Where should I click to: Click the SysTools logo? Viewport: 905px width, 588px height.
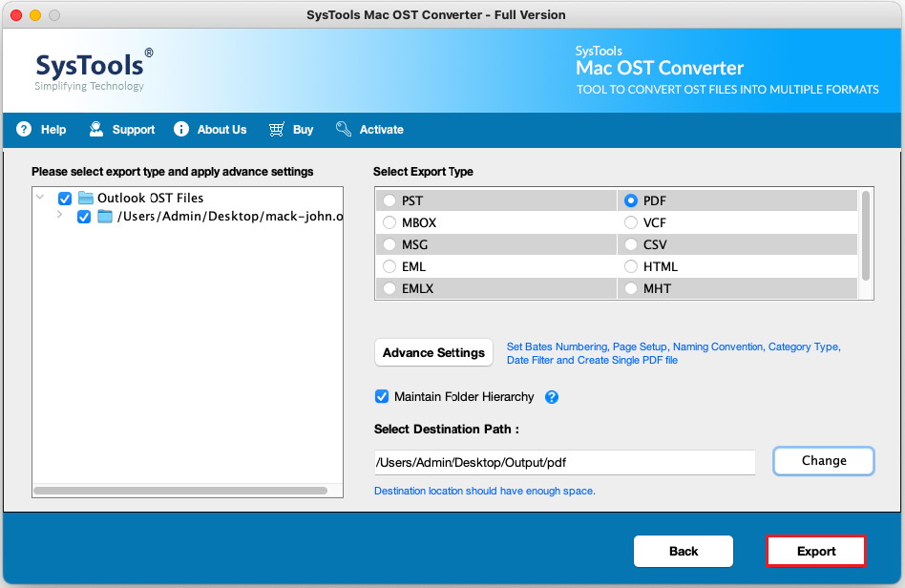point(95,71)
